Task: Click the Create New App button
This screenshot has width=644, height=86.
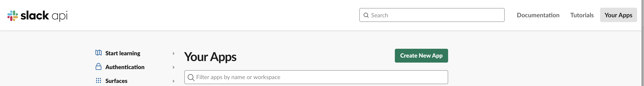Action: [421, 56]
